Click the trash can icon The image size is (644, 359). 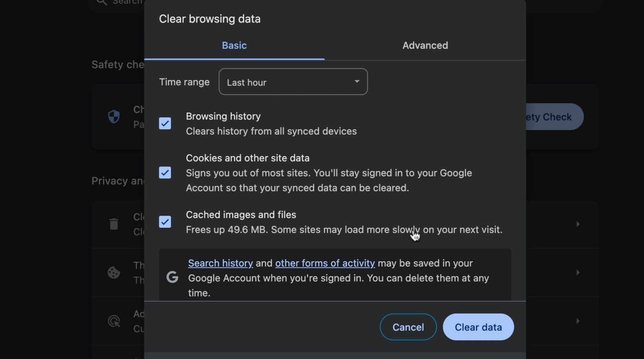click(x=114, y=224)
